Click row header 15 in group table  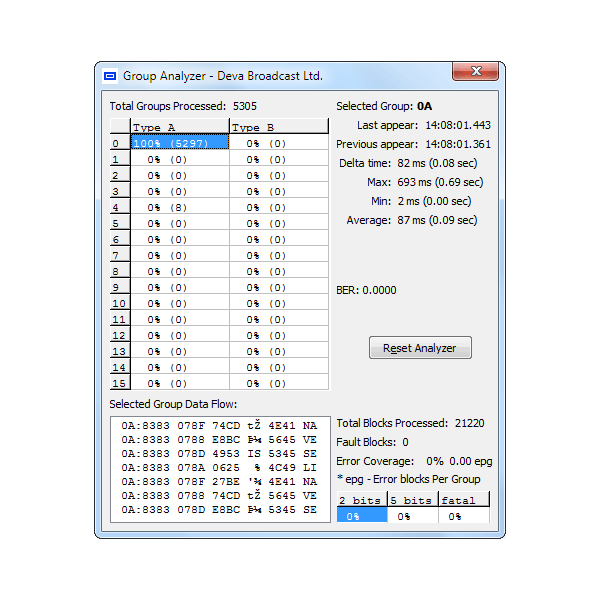click(120, 383)
